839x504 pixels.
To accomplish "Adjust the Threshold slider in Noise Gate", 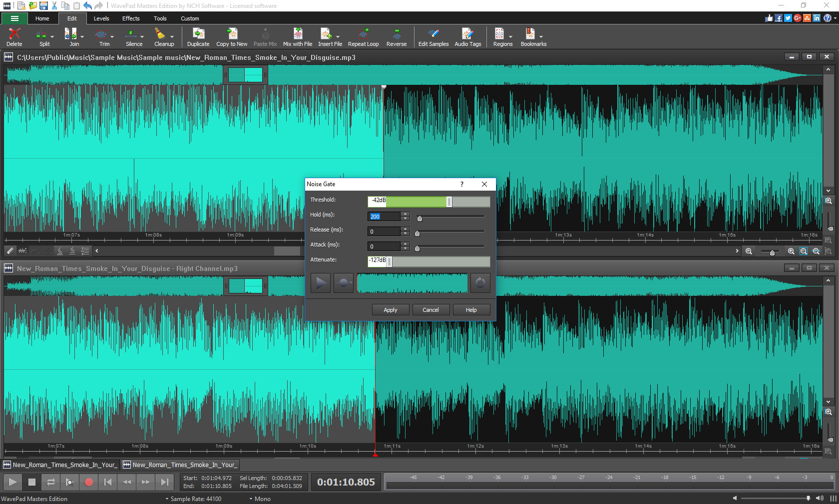I will pos(449,202).
